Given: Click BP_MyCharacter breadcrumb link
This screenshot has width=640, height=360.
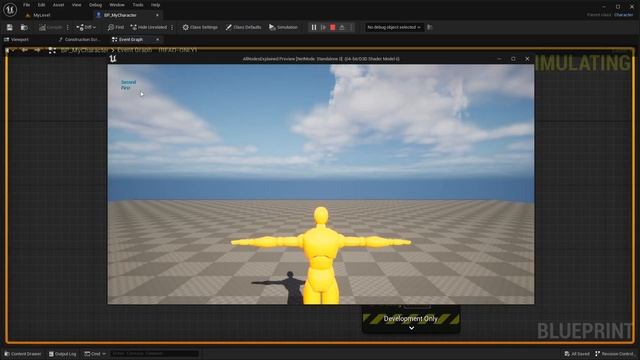Looking at the screenshot, I should pyautogui.click(x=84, y=50).
